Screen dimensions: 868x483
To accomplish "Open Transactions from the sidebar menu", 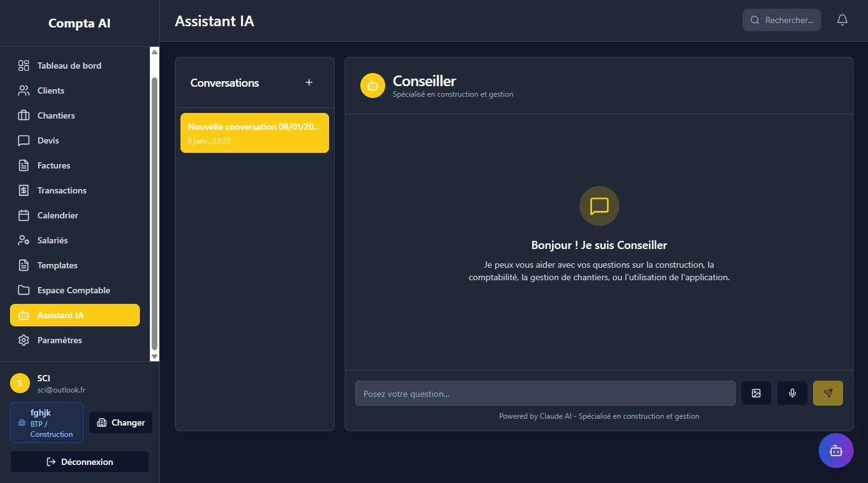I will click(x=61, y=190).
